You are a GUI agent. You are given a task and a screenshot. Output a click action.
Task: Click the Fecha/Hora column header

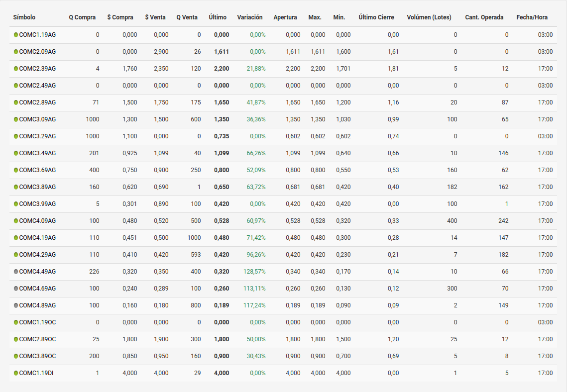coord(532,17)
